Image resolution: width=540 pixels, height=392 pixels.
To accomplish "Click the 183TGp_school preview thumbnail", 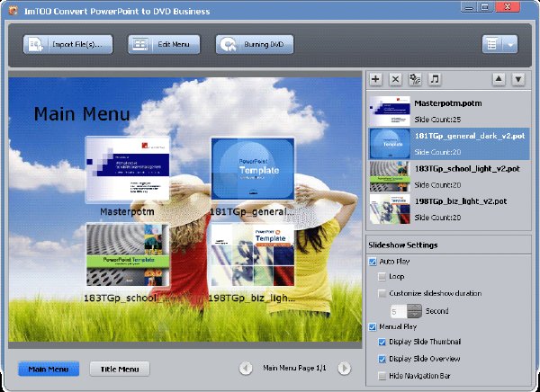I will point(128,255).
